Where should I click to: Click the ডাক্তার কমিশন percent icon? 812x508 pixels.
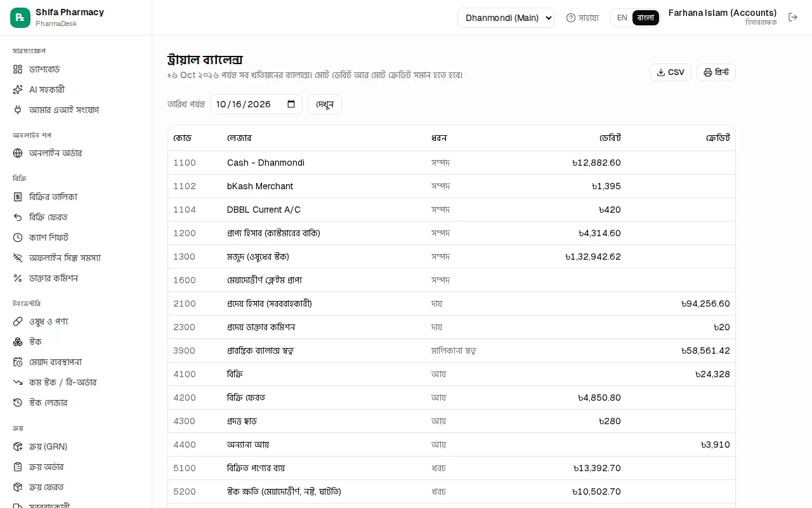pyautogui.click(x=18, y=278)
